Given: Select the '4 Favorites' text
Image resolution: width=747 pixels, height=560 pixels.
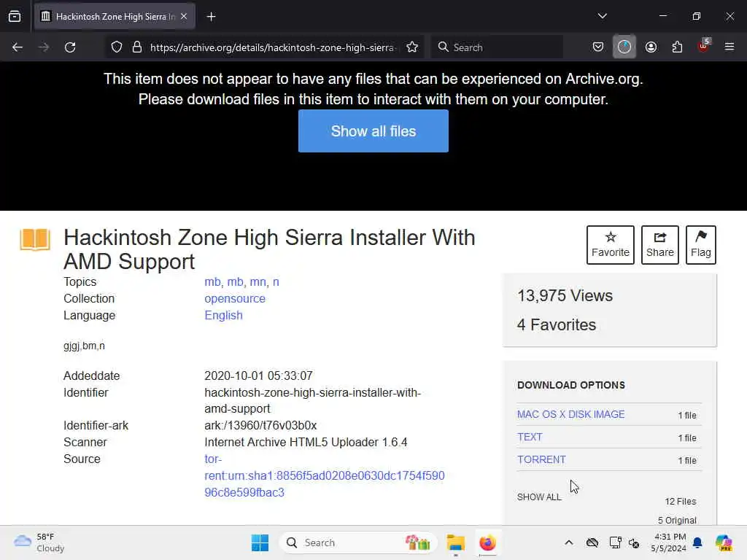Looking at the screenshot, I should [x=557, y=324].
